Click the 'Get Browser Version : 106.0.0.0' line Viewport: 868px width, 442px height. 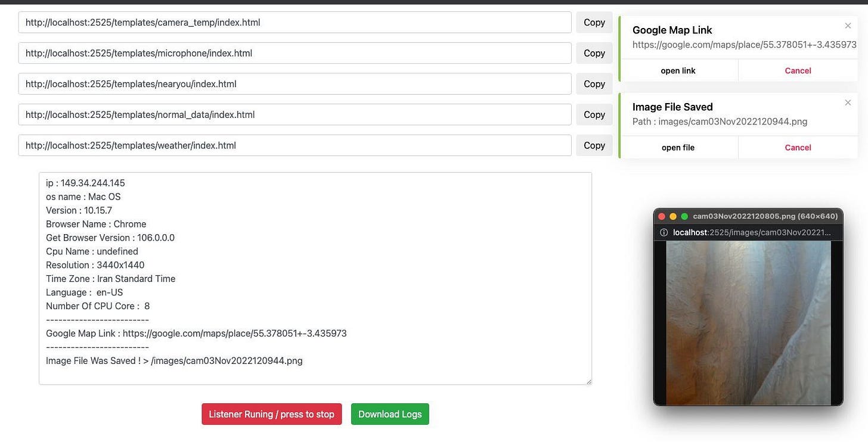click(110, 238)
